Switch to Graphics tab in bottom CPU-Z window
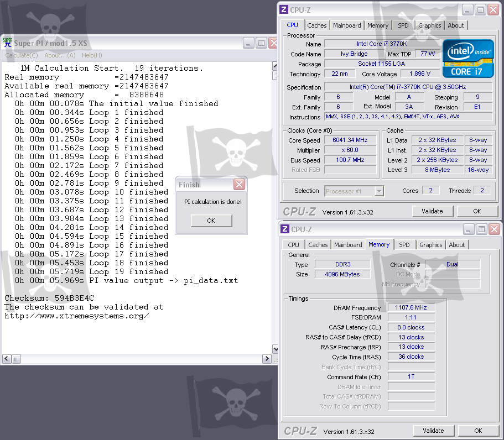 [431, 245]
